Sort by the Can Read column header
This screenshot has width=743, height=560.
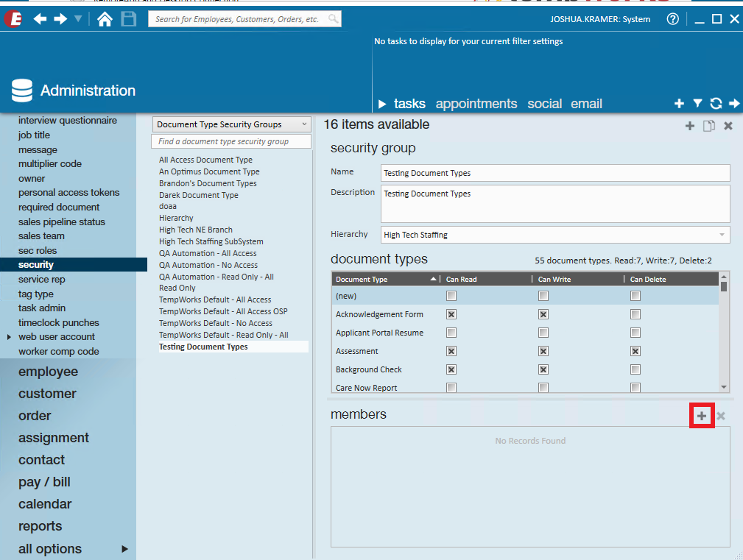pyautogui.click(x=487, y=280)
